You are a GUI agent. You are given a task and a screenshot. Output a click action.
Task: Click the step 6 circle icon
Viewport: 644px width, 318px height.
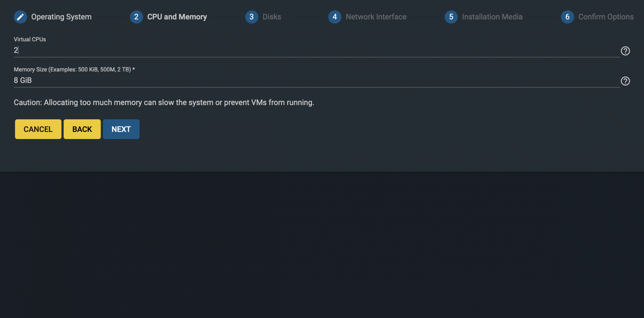click(x=568, y=17)
